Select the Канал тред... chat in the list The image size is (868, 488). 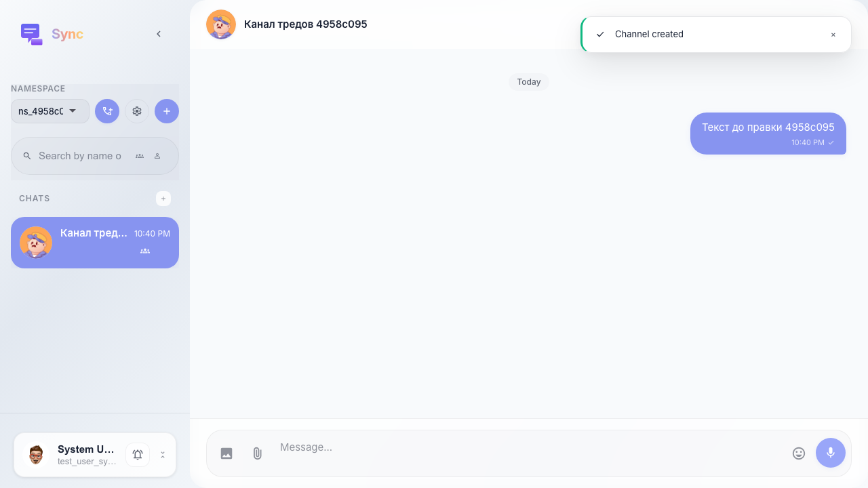tap(95, 243)
